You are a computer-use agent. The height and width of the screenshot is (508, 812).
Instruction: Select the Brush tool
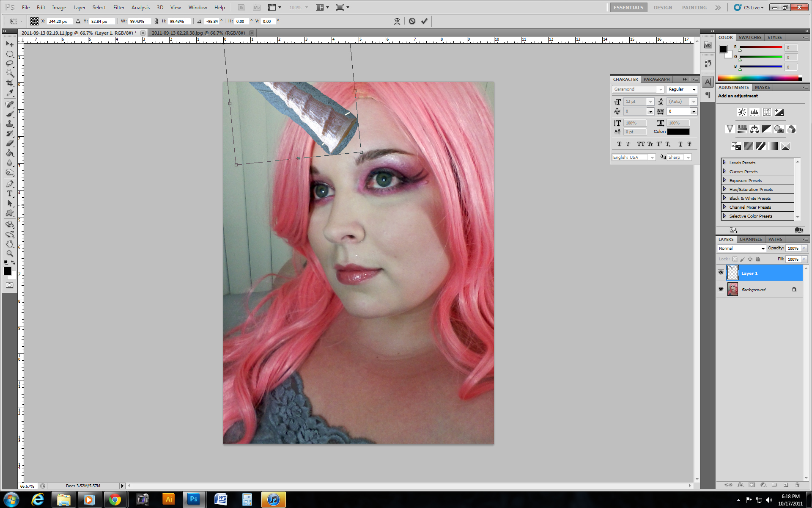(10, 114)
